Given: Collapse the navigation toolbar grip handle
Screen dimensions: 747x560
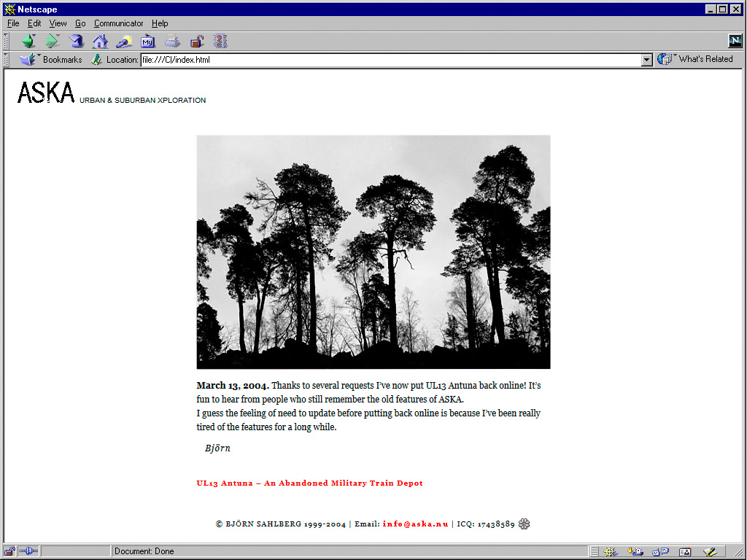Looking at the screenshot, I should [x=7, y=42].
